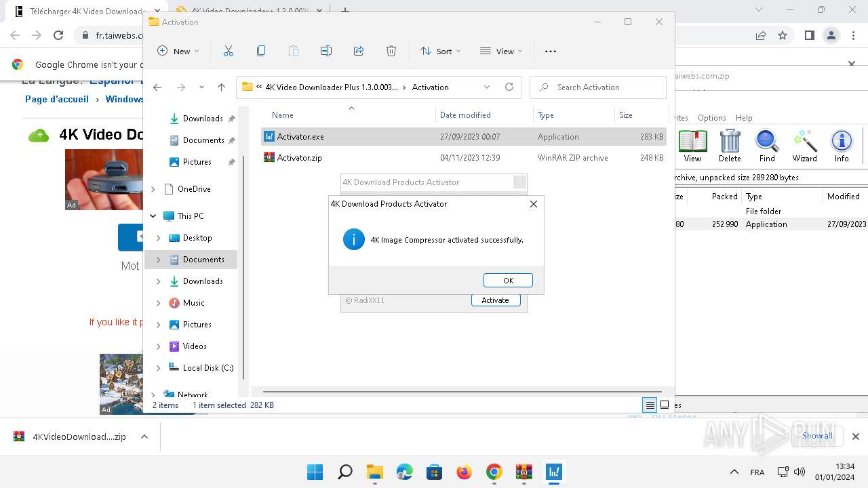
Task: Open the New dropdown menu
Action: click(x=178, y=51)
